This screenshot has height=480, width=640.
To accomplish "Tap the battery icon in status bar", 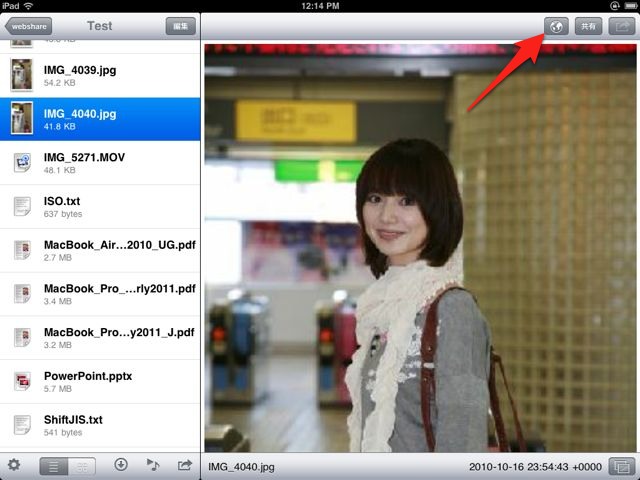I will [631, 6].
